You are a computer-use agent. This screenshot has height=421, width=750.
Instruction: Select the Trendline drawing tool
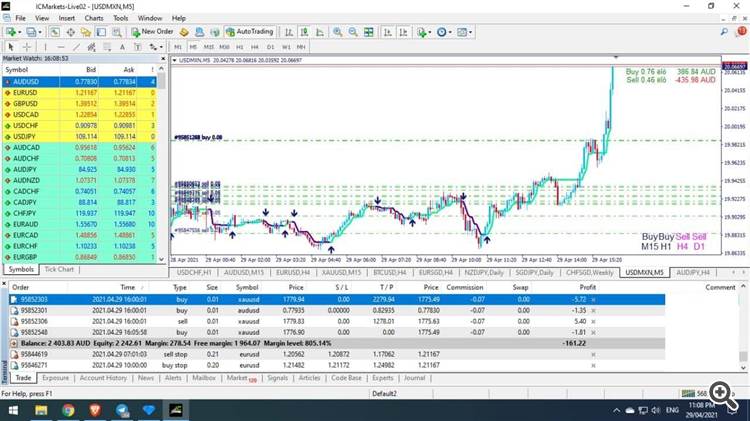77,47
